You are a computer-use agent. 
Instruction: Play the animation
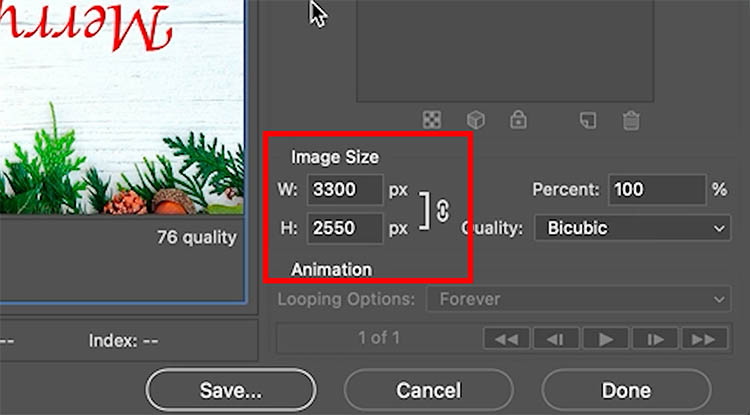pyautogui.click(x=606, y=339)
